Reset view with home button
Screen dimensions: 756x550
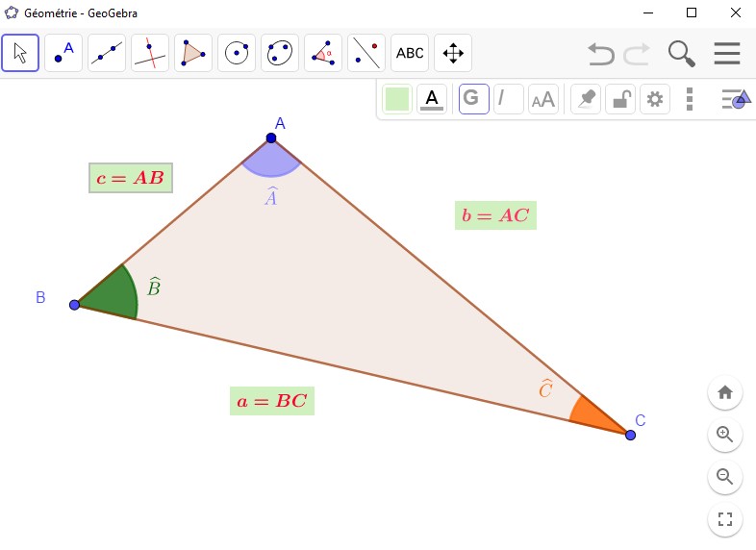point(724,392)
